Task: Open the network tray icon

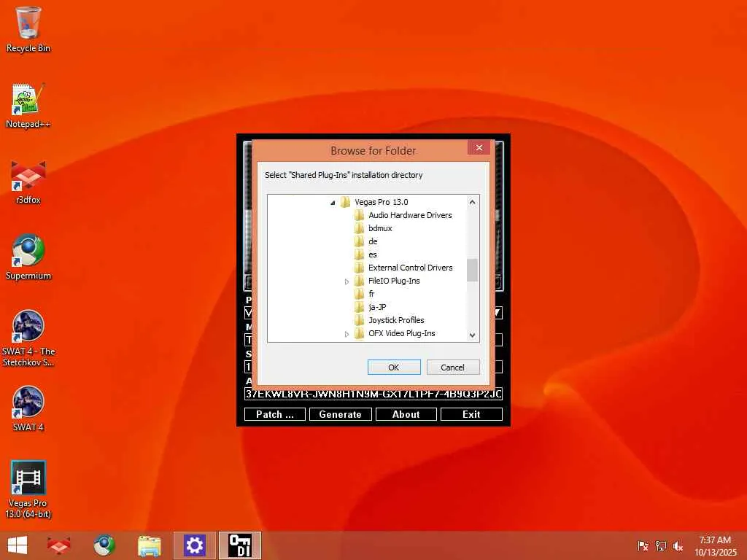Action: (660, 545)
